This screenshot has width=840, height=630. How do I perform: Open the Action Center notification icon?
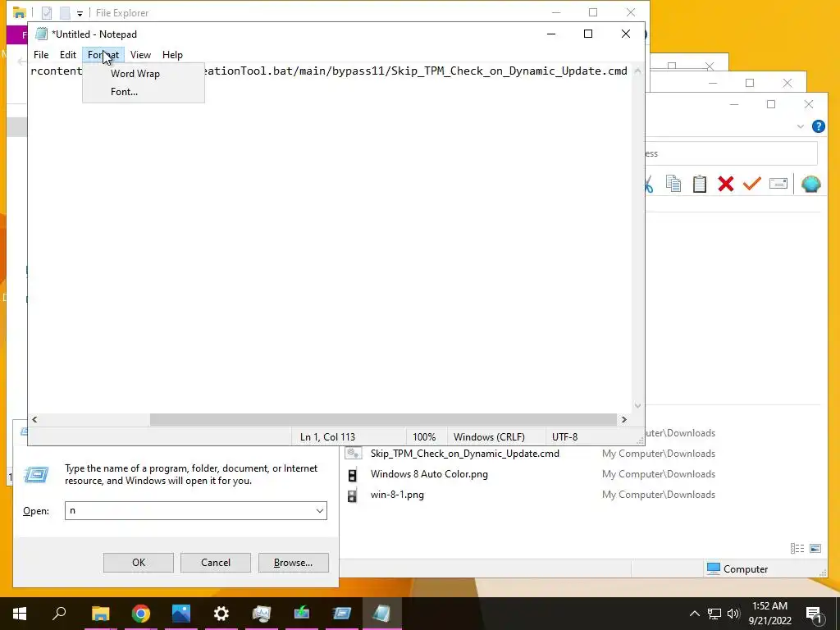click(x=815, y=614)
